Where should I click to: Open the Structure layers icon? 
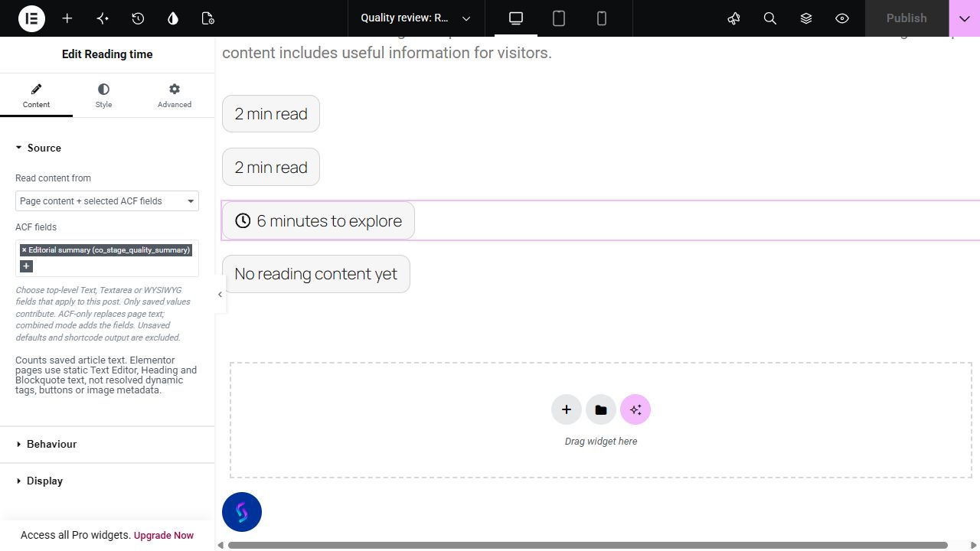[x=806, y=18]
